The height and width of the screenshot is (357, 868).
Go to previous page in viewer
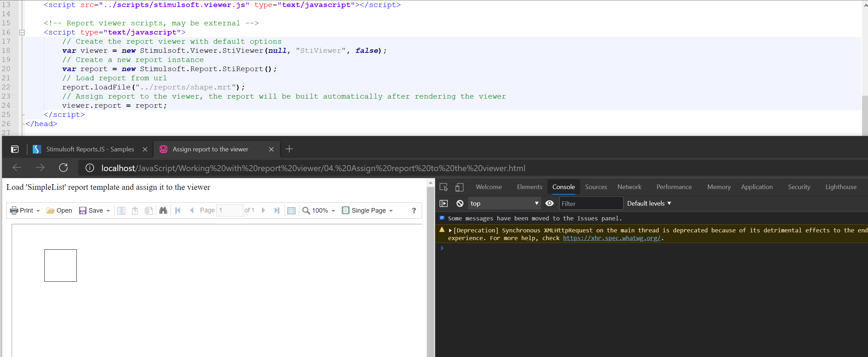(192, 211)
